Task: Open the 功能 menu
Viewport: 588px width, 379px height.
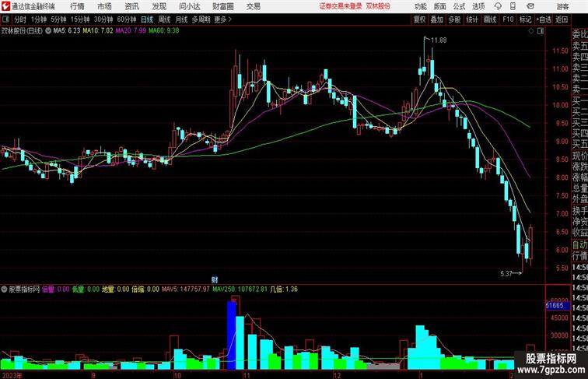Action: (x=420, y=6)
